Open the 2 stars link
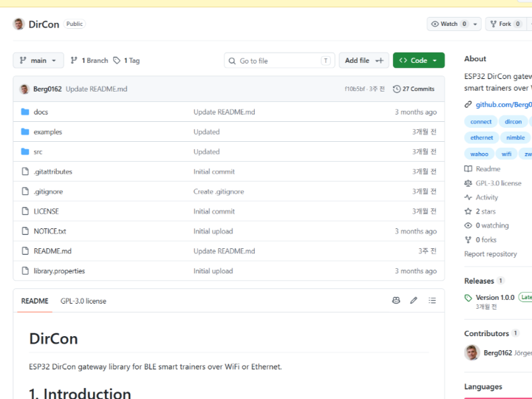This screenshot has width=532, height=399. [485, 211]
